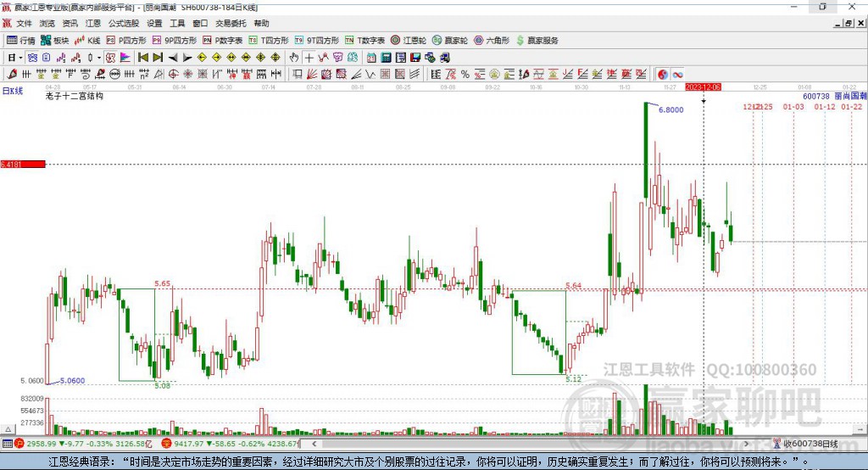Image resolution: width=868 pixels, height=470 pixels.
Task: Open the calculator icon
Action: (386, 58)
